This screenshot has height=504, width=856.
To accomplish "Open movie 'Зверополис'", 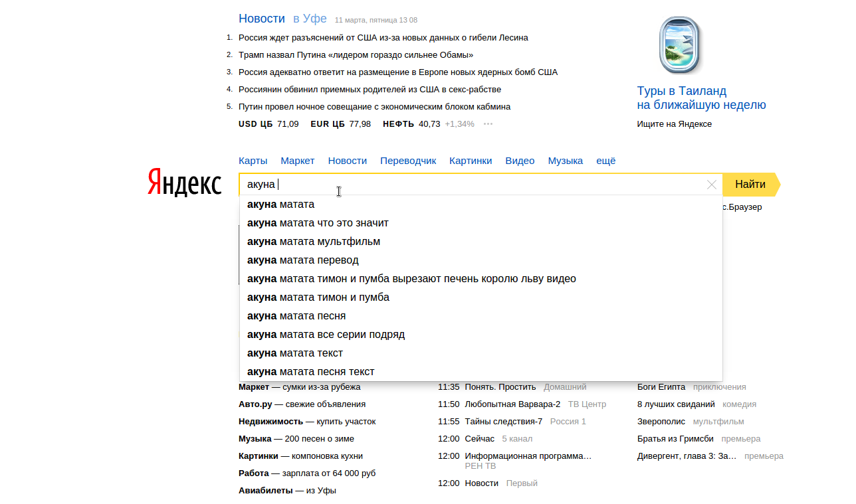I will [661, 422].
